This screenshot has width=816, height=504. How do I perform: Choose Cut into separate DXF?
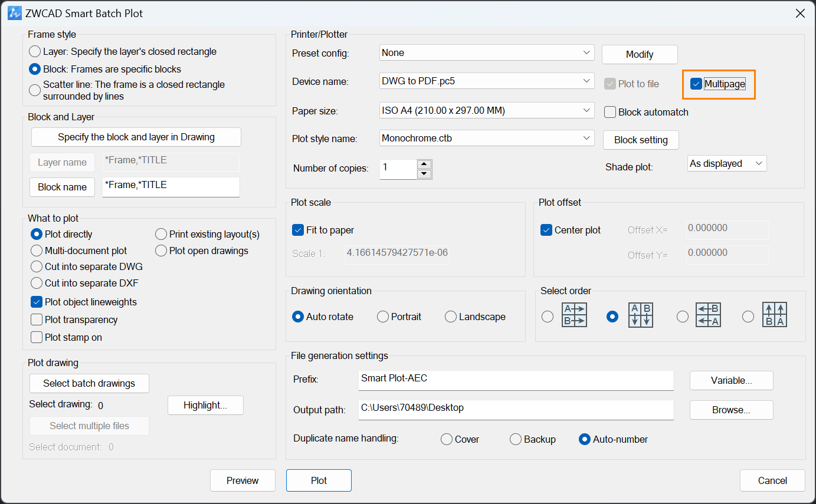37,283
